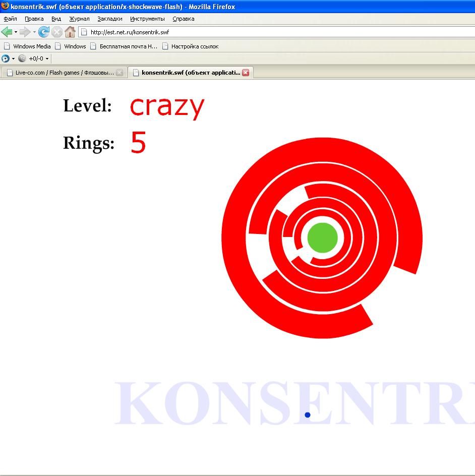Viewport: 475px width, 476px height.
Task: Click the green Back arrow button
Action: click(x=7, y=32)
